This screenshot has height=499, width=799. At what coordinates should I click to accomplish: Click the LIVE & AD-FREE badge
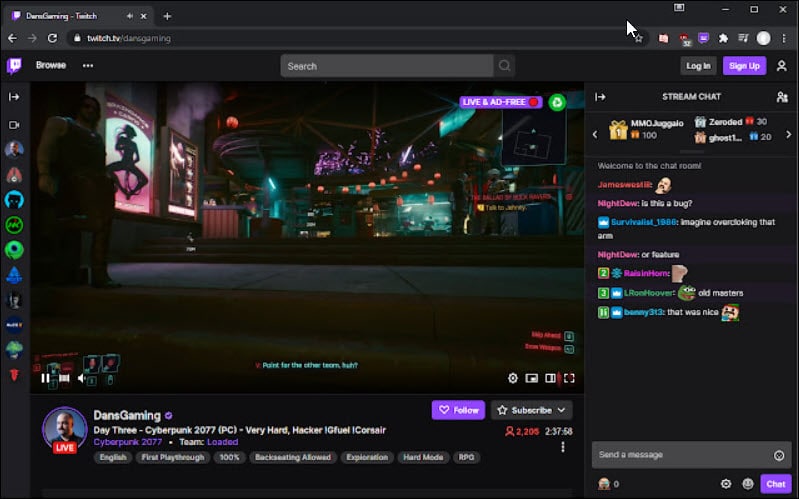pos(500,102)
